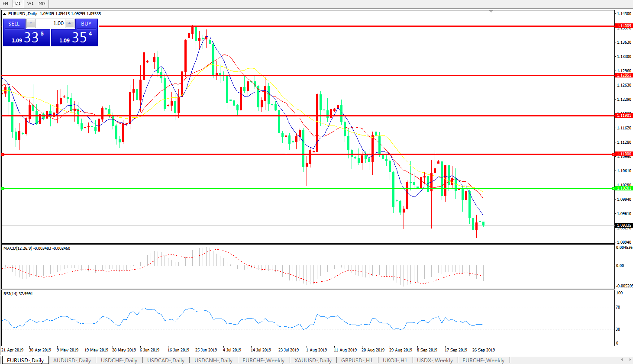The width and height of the screenshot is (633, 364).
Task: Click the SELL button in one-click trading panel
Action: coord(14,23)
